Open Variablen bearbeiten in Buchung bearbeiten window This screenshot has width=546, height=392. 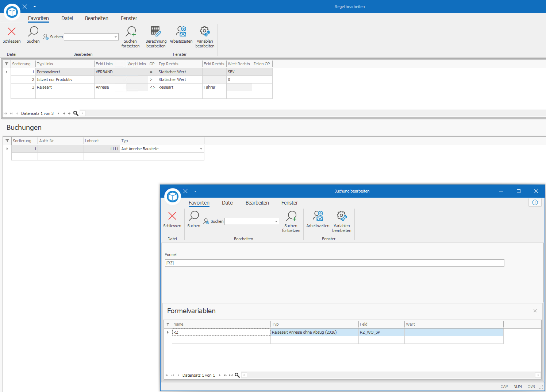click(342, 221)
